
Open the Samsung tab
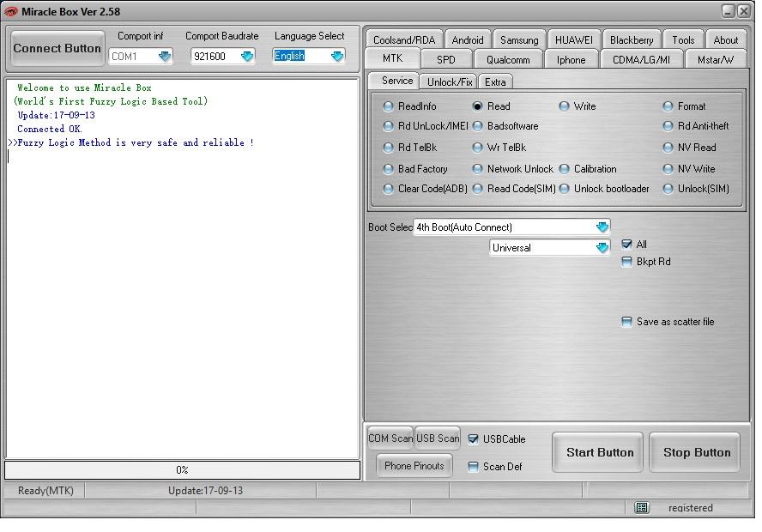pos(519,40)
